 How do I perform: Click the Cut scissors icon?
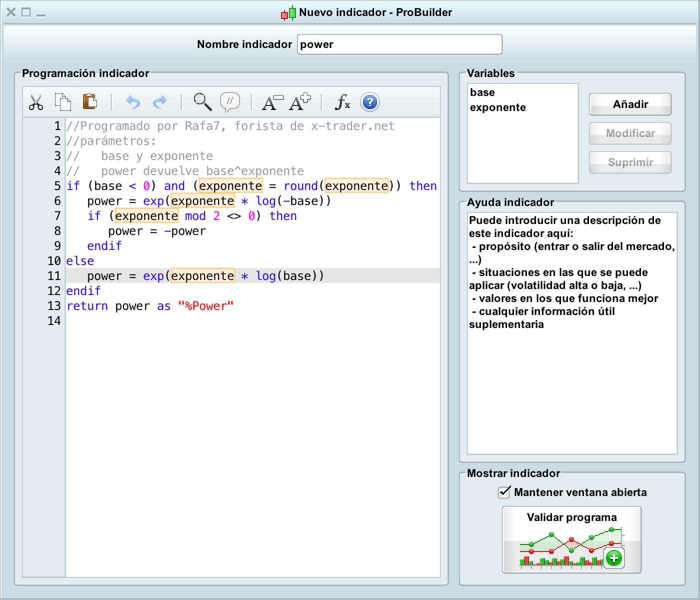pyautogui.click(x=36, y=102)
